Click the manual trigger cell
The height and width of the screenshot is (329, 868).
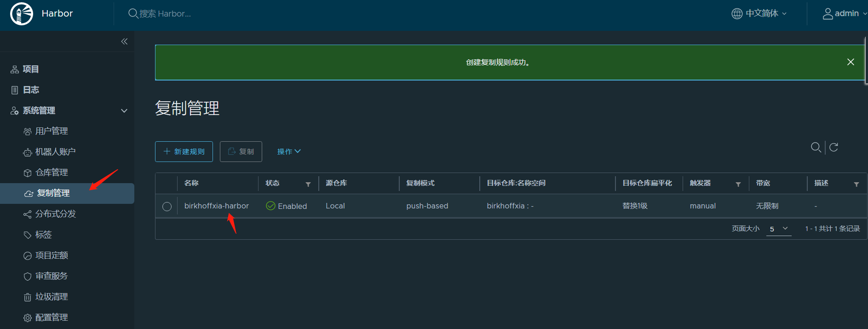702,206
